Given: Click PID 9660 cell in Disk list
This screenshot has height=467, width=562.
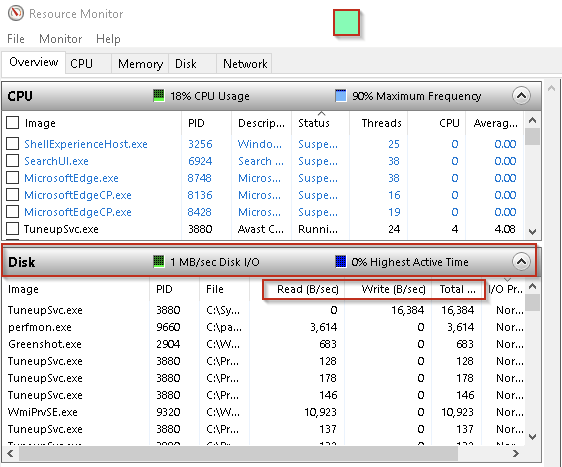Looking at the screenshot, I should click(168, 327).
